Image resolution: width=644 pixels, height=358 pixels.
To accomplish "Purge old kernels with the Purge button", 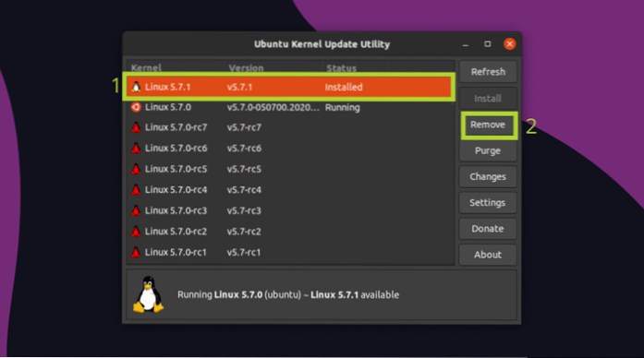I will (x=488, y=151).
